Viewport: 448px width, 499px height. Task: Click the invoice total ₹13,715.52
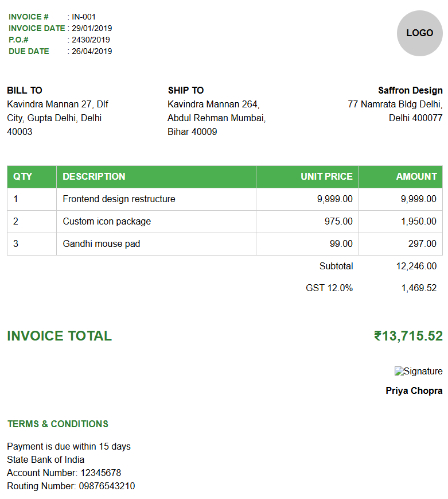[408, 336]
